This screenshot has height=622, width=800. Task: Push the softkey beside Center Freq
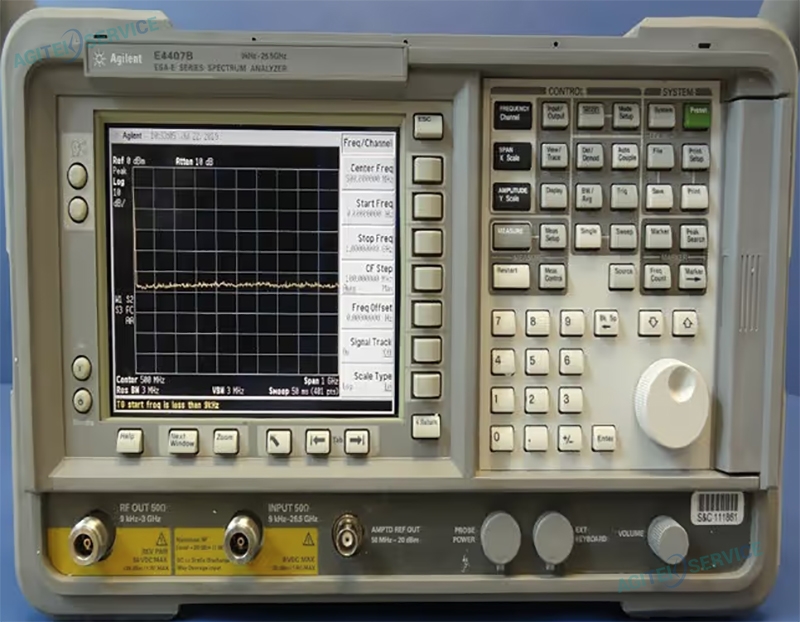[428, 169]
